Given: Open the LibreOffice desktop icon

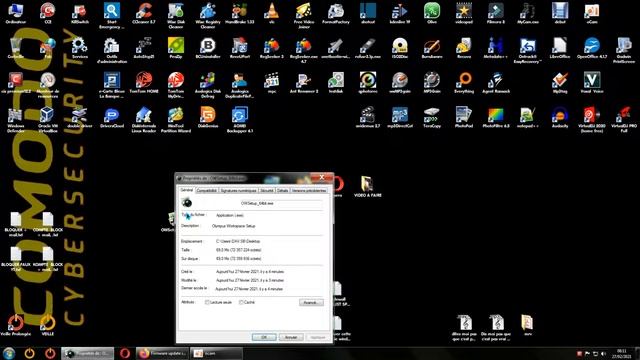Looking at the screenshot, I should (560, 48).
